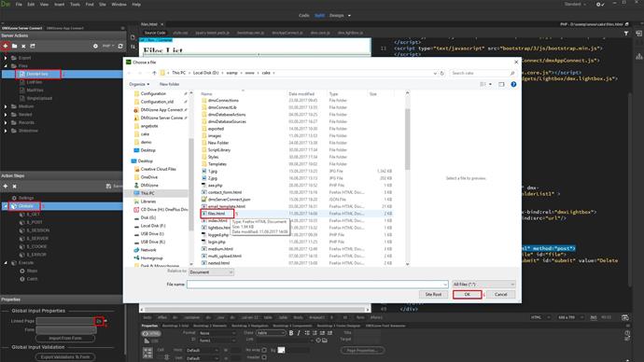The width and height of the screenshot is (644, 362).
Task: Select ListFiles server action
Action: [x=35, y=82]
